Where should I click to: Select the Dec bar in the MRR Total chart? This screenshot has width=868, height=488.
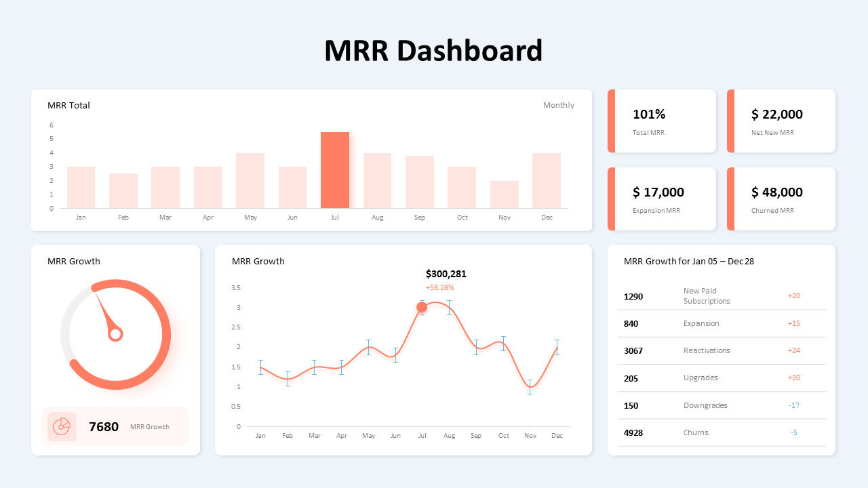[547, 180]
